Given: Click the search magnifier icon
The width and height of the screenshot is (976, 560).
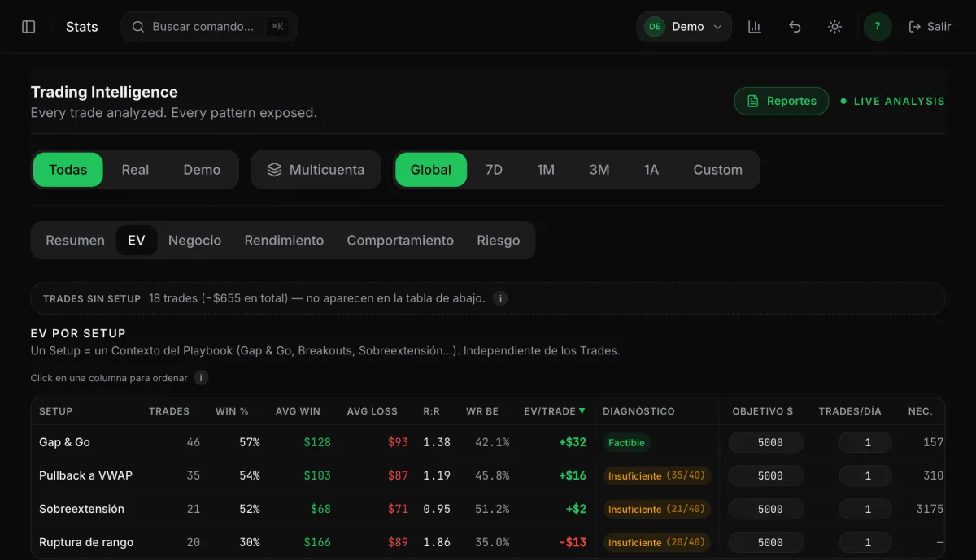Looking at the screenshot, I should [138, 27].
